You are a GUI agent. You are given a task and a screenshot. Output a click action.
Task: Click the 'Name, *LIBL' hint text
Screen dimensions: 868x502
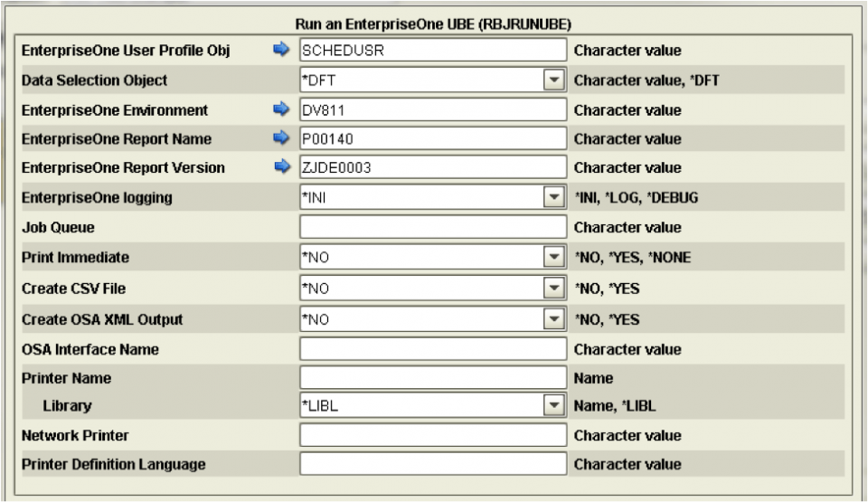point(615,406)
